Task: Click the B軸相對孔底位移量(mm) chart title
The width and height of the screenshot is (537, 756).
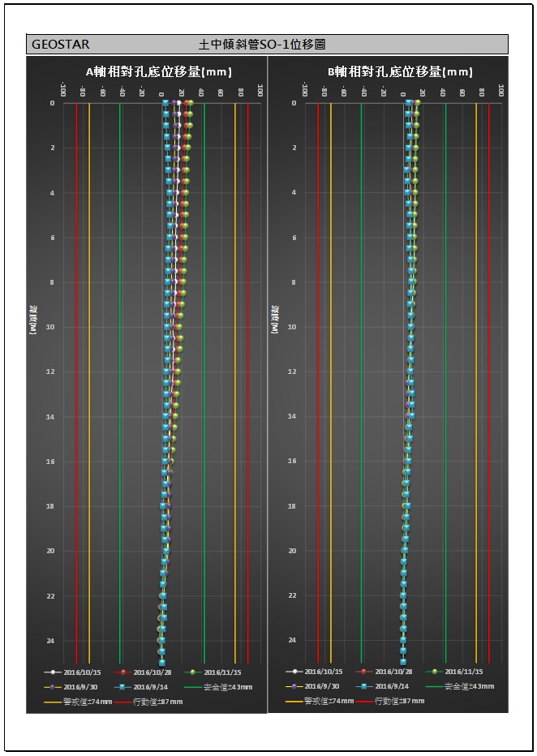Action: (x=389, y=72)
